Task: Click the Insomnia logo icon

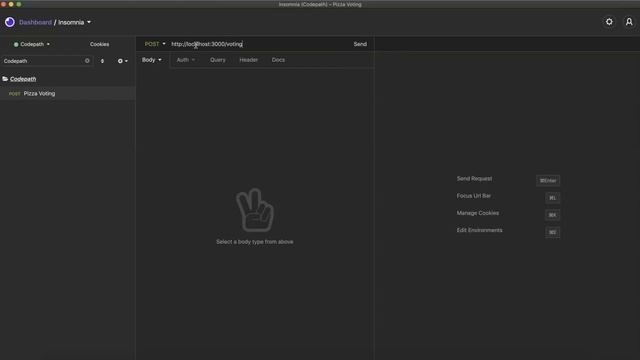Action: [10, 22]
